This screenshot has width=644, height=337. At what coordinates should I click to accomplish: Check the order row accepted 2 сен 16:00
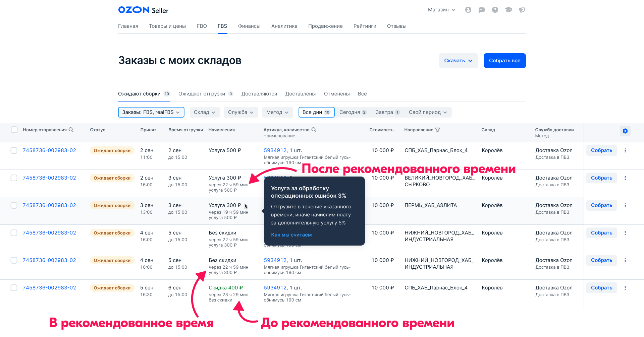(14, 178)
